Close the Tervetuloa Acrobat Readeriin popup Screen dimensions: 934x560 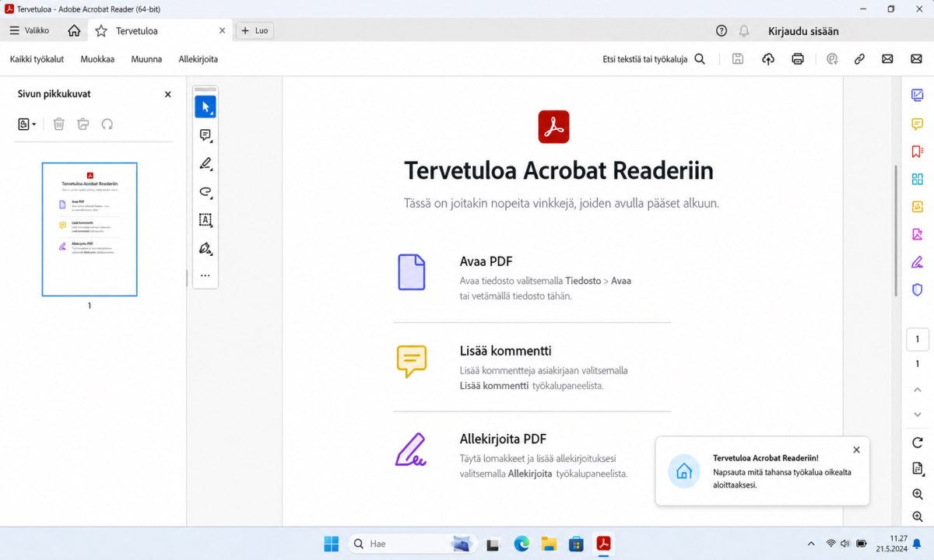(x=856, y=450)
